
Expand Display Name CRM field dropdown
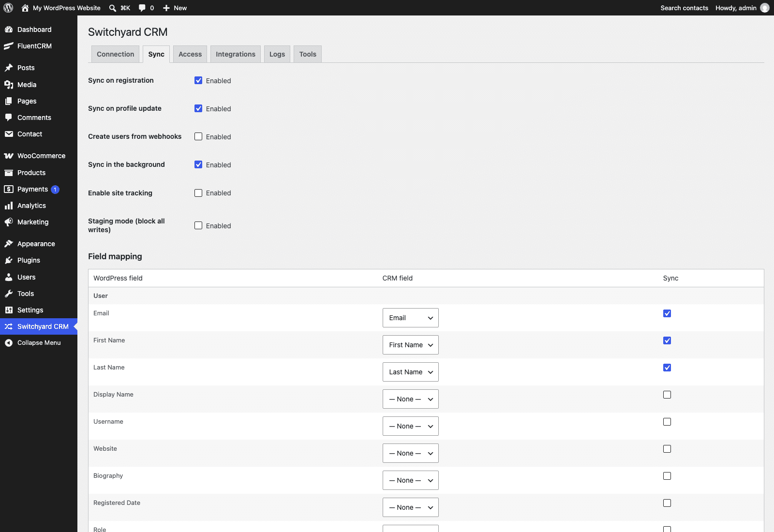410,399
